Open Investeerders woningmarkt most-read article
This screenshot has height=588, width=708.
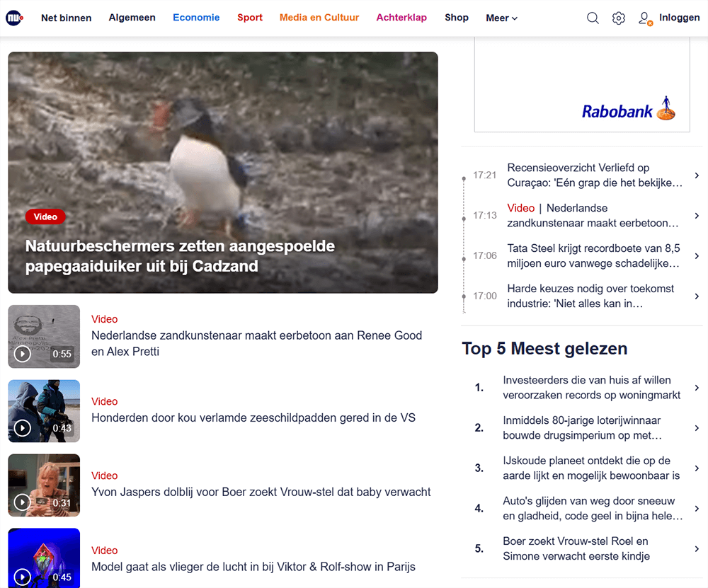point(591,388)
